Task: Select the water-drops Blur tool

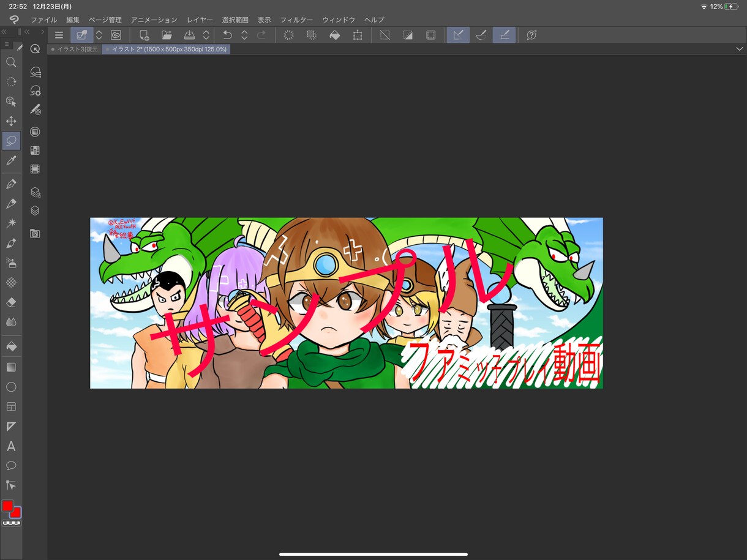Action: 11,322
